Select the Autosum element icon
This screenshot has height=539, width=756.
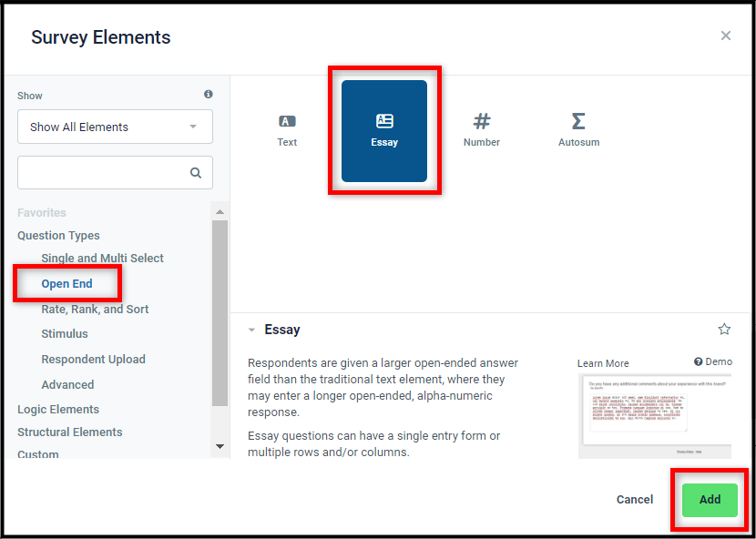(x=578, y=121)
